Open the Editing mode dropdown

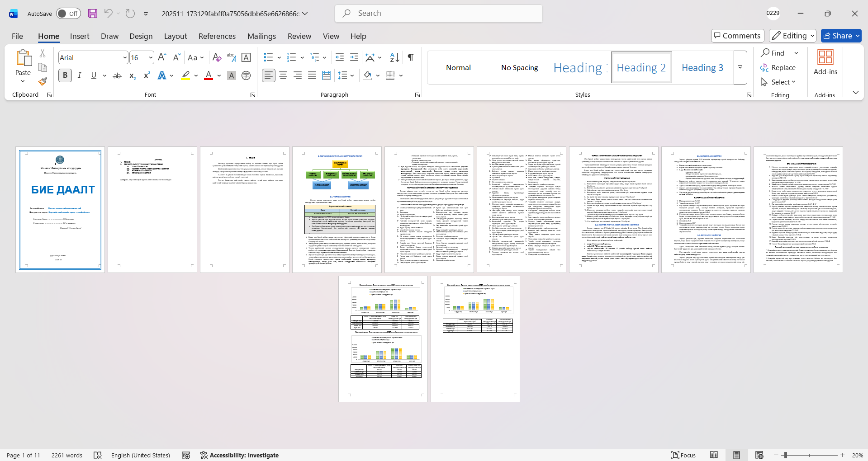793,36
